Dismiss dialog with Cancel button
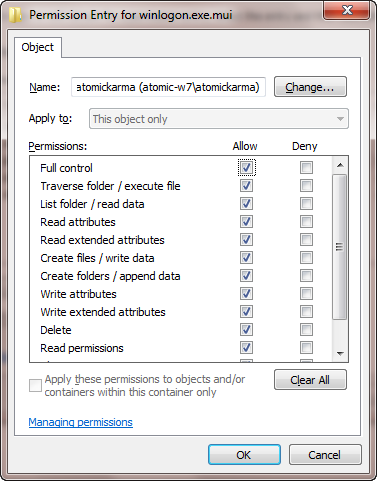The width and height of the screenshot is (377, 481). coord(325,455)
